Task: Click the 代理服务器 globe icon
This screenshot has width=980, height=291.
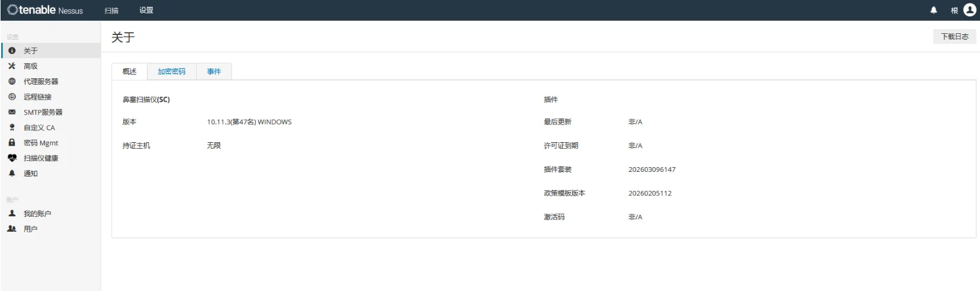Action: [12, 82]
